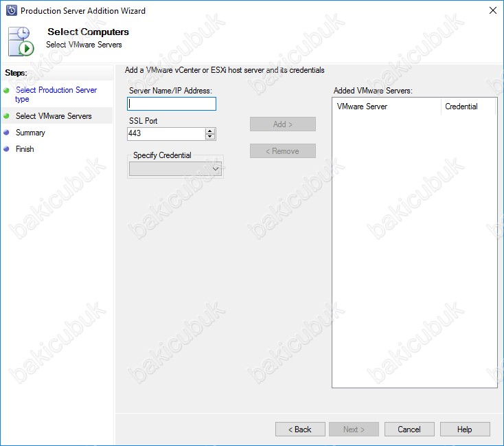
Task: Click the SSL Port value field
Action: pos(166,133)
